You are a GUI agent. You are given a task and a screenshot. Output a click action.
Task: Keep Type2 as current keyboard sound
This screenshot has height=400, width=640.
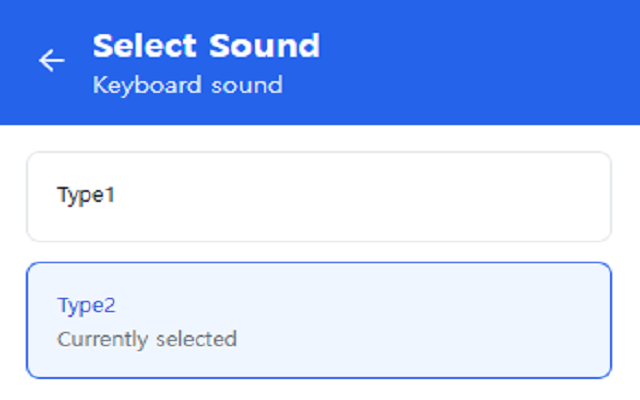coord(318,320)
